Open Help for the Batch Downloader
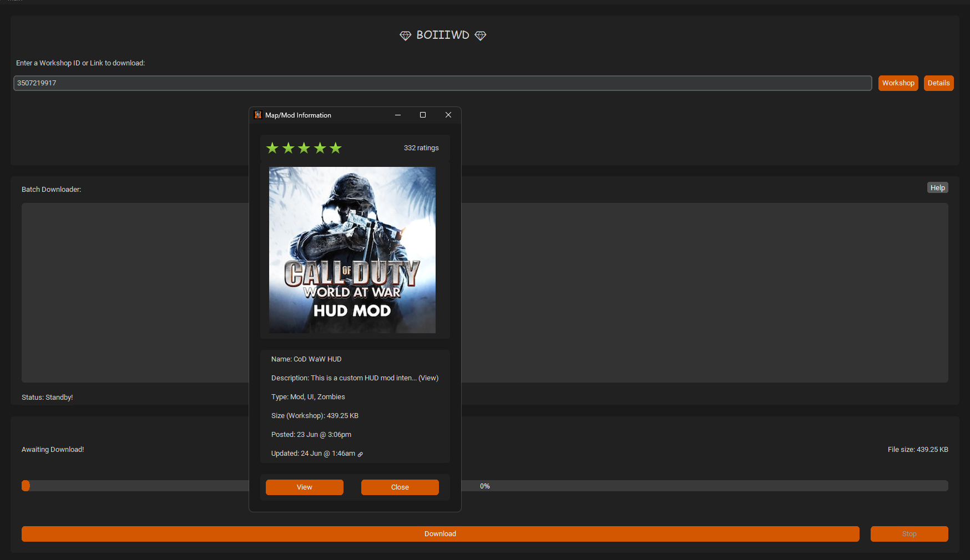 (937, 188)
